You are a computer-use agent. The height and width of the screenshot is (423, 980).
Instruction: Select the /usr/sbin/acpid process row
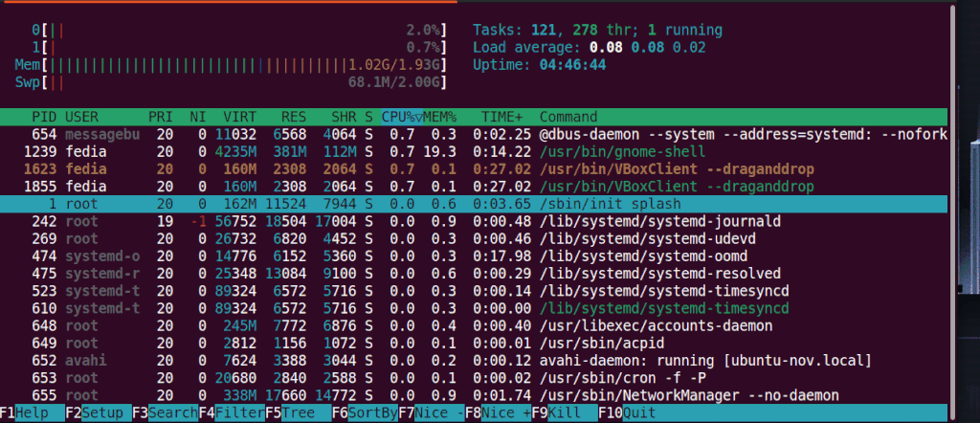click(x=474, y=343)
